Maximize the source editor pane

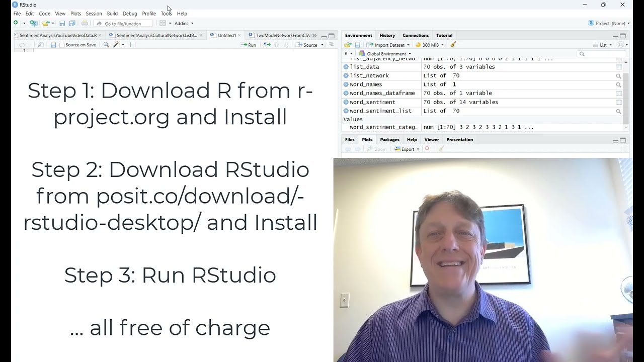coord(332,36)
